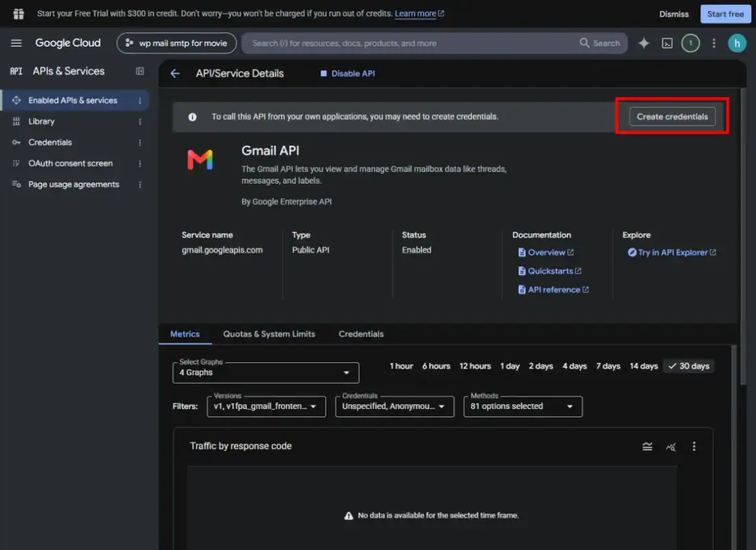Open the Quickstarts documentation link

[550, 271]
